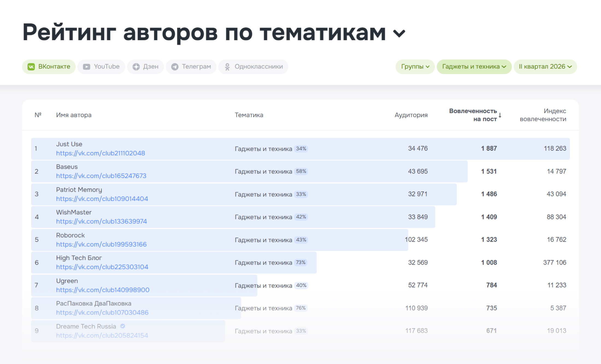Click the author name Ugreen
The height and width of the screenshot is (364, 601).
(67, 281)
